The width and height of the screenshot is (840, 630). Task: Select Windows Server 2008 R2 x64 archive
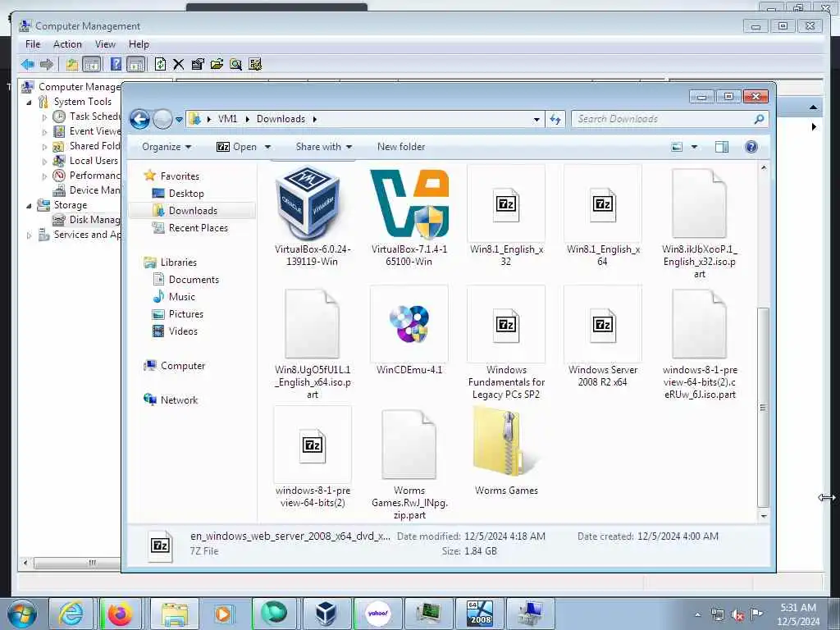tap(603, 336)
